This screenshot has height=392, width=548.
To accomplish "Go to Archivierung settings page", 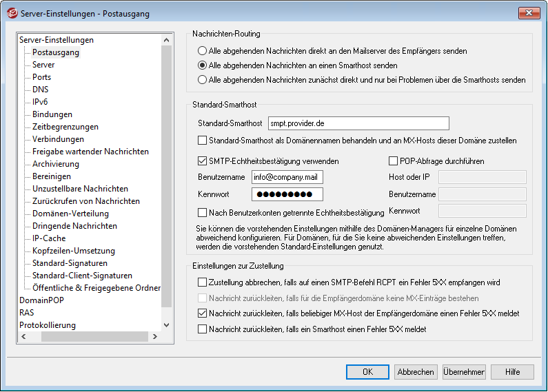I will (55, 164).
